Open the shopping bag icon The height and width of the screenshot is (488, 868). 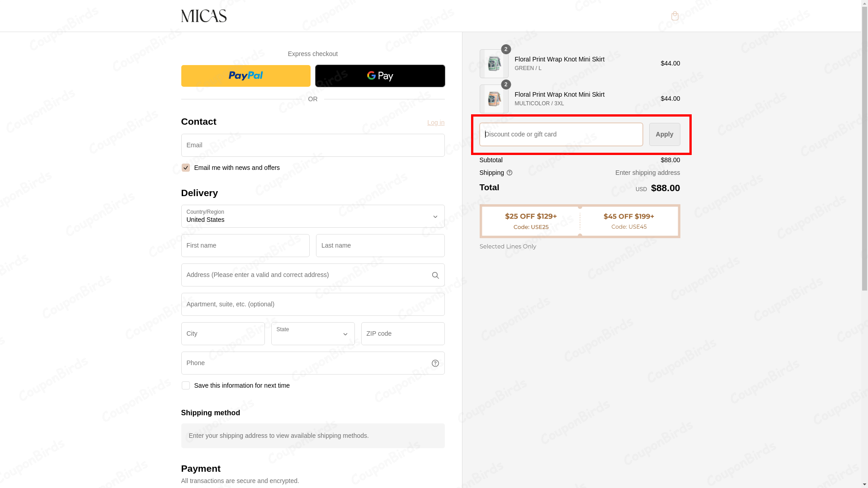point(675,16)
